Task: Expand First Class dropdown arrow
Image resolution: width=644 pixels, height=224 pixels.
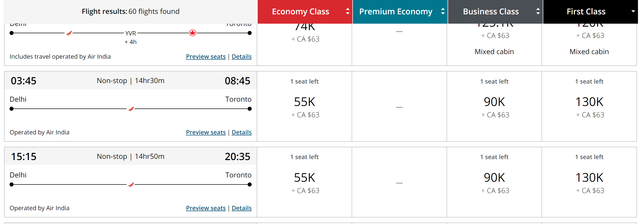Action: click(633, 11)
